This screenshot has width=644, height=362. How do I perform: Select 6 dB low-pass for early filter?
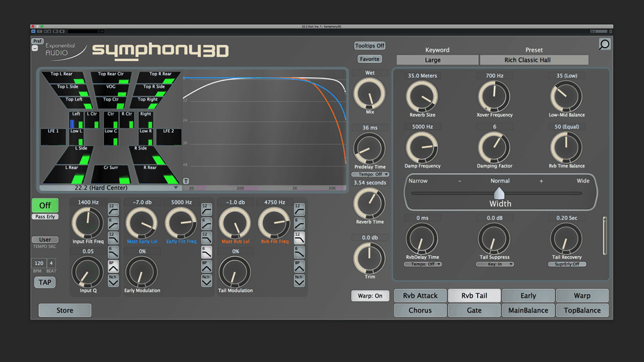206,252
